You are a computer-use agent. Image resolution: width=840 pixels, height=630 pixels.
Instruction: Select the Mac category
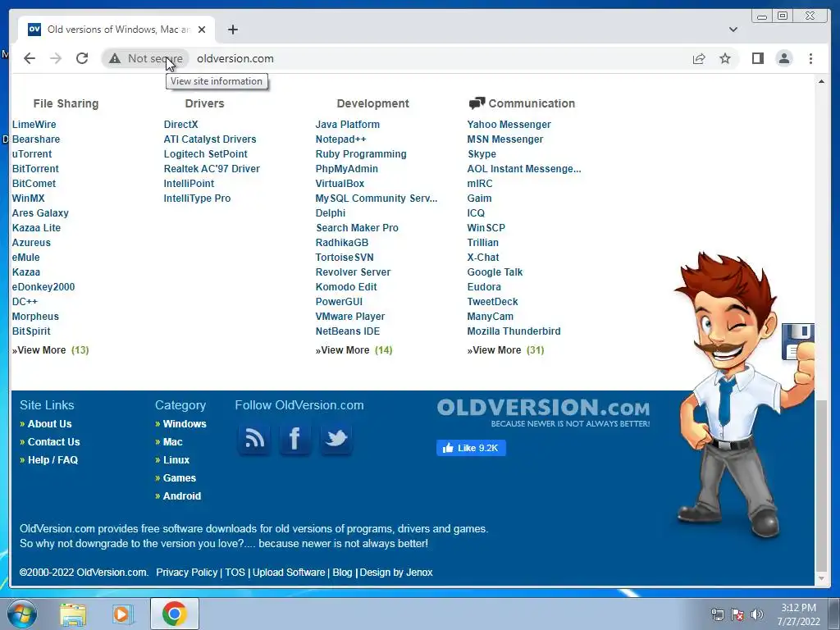tap(172, 442)
